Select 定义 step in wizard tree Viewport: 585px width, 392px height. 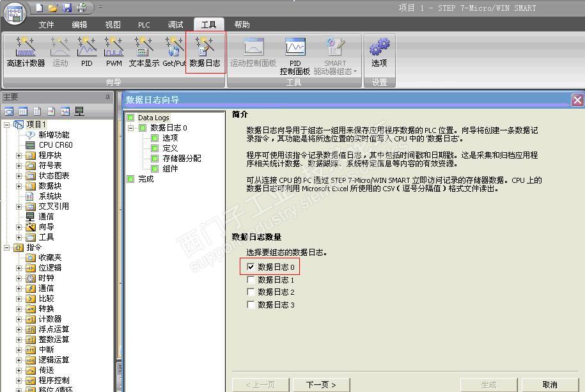(x=170, y=148)
